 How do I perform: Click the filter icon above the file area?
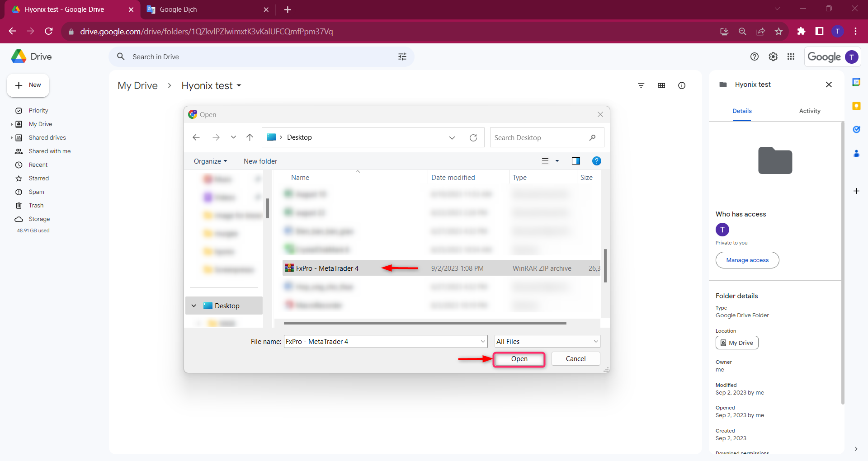click(641, 85)
